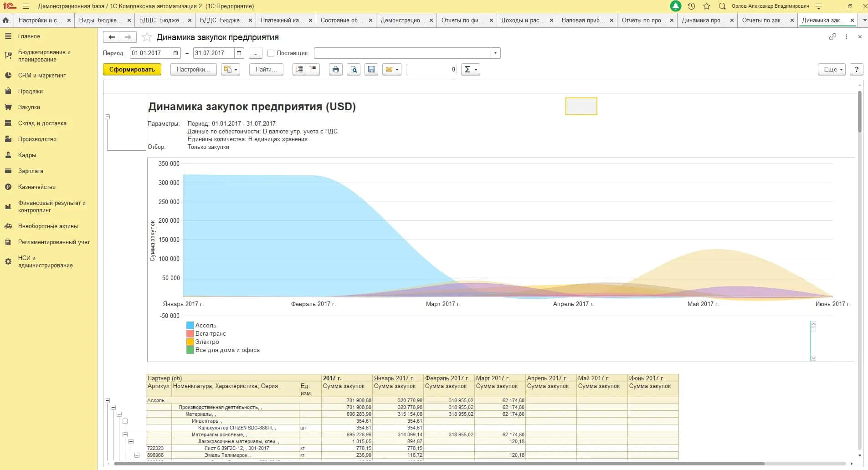
Task: Open the sum function dropdown
Action: tap(471, 69)
